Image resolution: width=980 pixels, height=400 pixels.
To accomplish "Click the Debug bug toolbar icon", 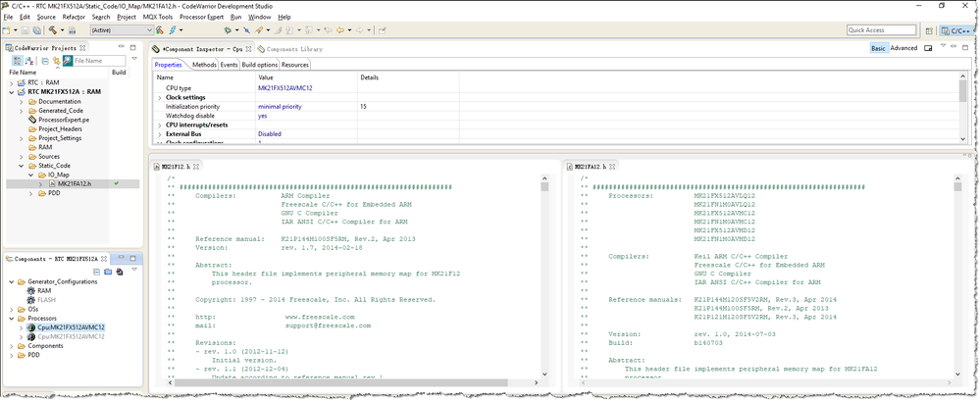I will coord(228,29).
